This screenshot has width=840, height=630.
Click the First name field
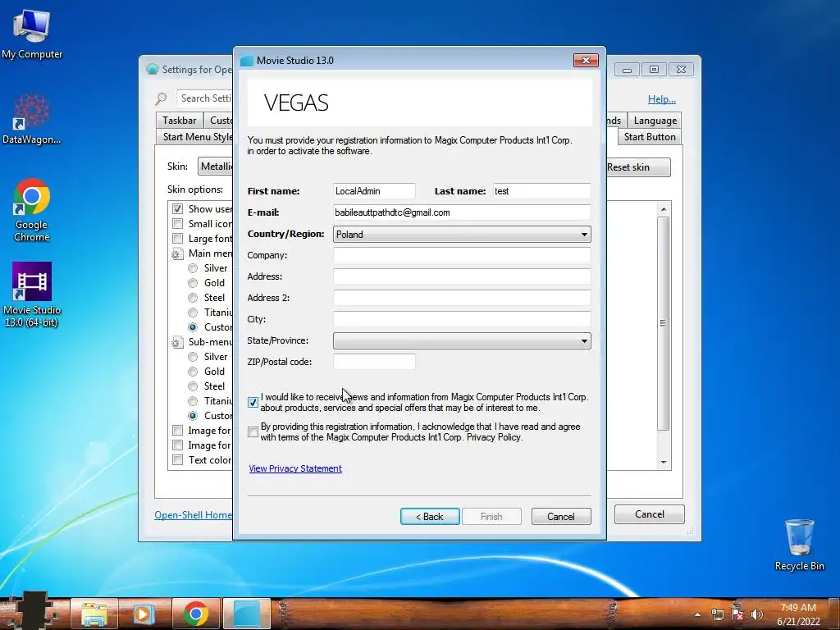coord(374,191)
